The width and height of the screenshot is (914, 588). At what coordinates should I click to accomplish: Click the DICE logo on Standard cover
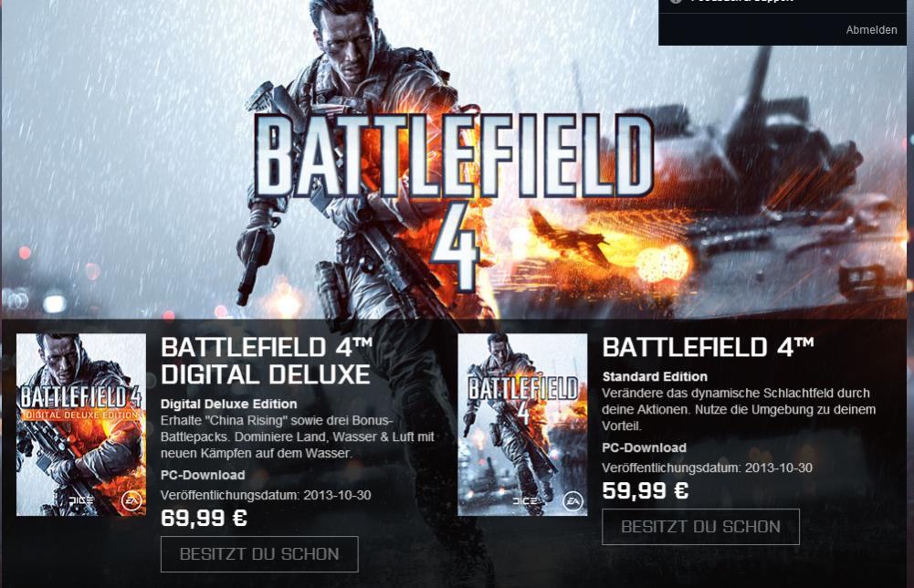(525, 501)
